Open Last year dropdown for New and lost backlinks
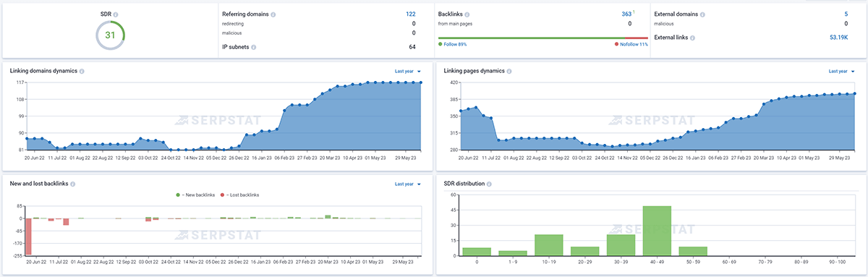 click(x=407, y=184)
